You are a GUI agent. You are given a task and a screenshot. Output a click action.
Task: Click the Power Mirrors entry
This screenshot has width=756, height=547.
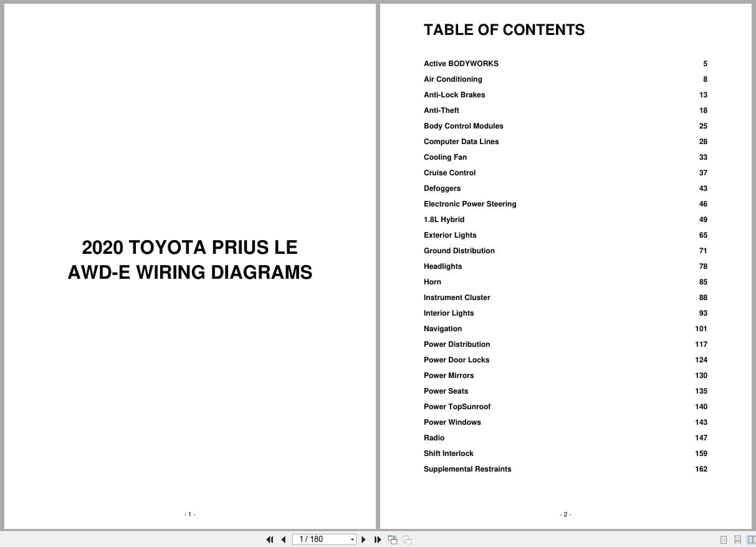pyautogui.click(x=449, y=375)
